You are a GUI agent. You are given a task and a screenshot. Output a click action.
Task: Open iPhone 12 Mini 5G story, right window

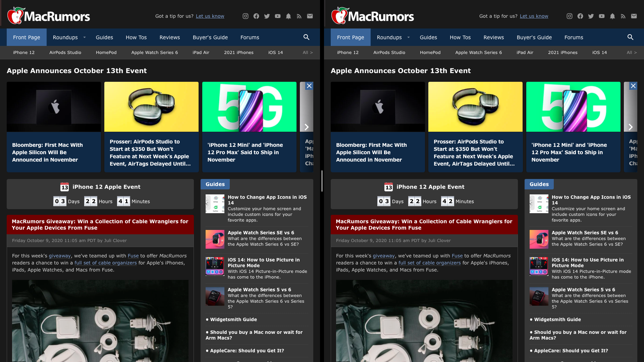[x=573, y=127]
